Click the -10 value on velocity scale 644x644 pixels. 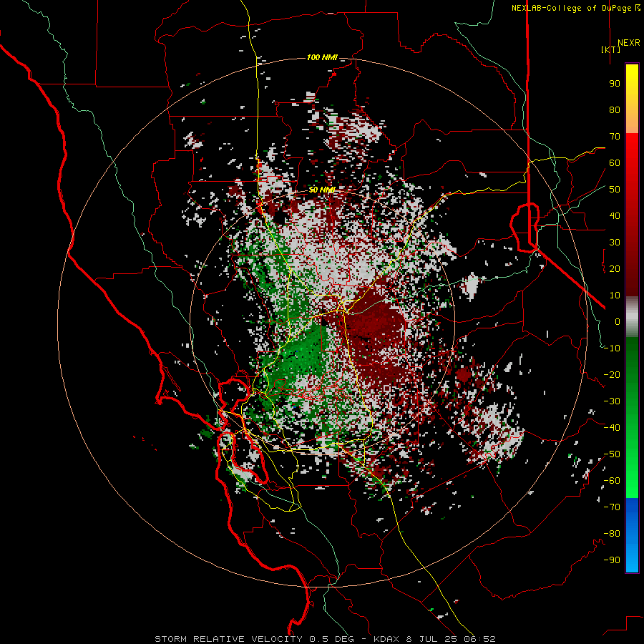[612, 348]
